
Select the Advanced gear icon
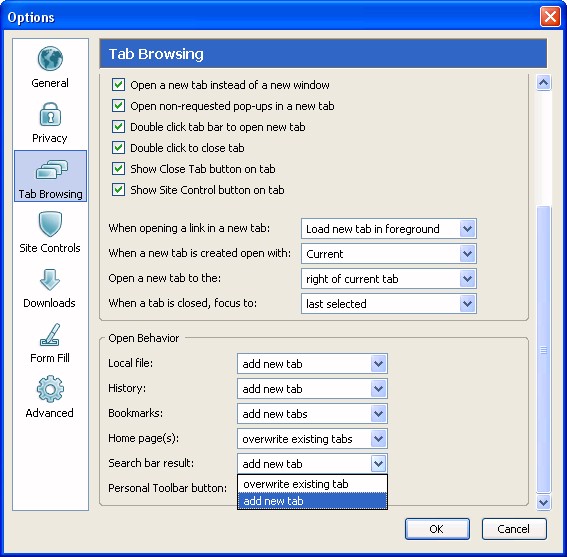click(50, 389)
